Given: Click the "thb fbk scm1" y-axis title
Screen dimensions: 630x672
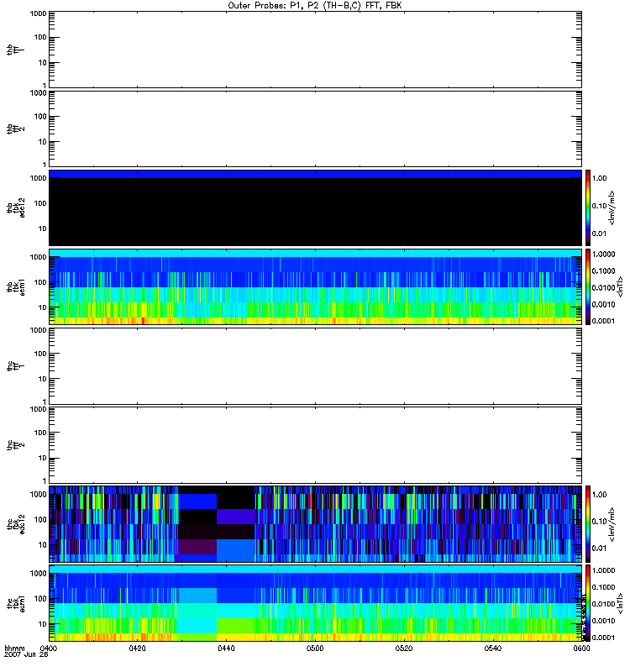Looking at the screenshot, I should (16, 286).
